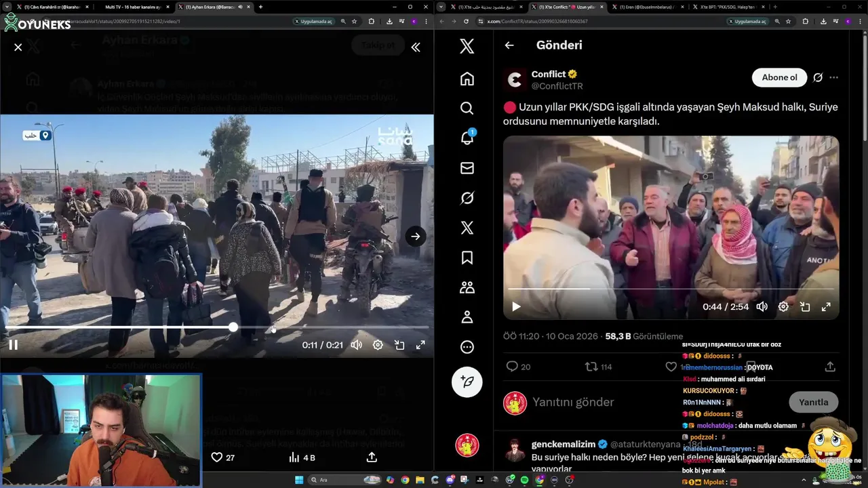Seek the left video progress bar
The image size is (868, 488).
click(x=217, y=327)
